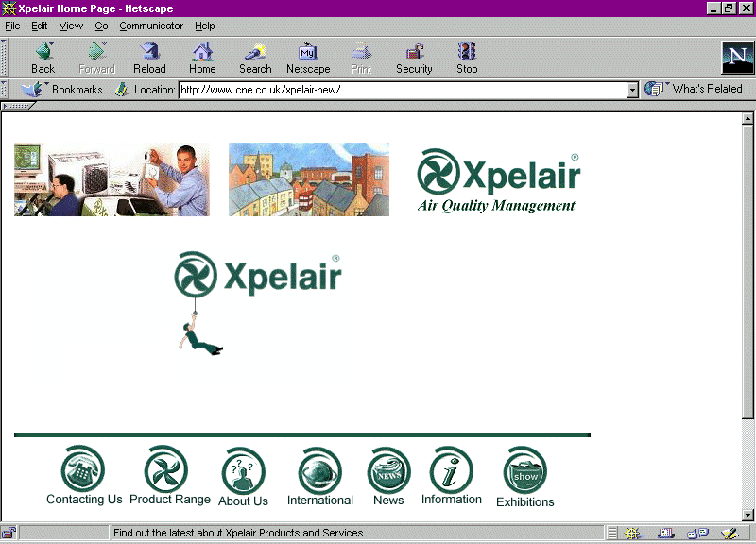Click the engineer installing fan photo
Screen dimensions: 756x544
pos(112,179)
